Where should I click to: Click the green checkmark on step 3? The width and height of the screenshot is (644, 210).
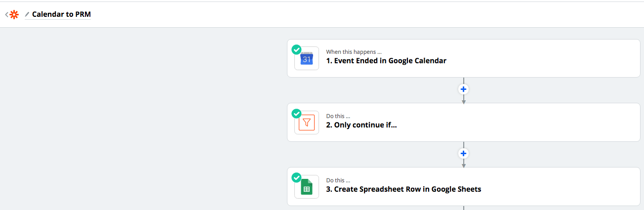pyautogui.click(x=296, y=177)
